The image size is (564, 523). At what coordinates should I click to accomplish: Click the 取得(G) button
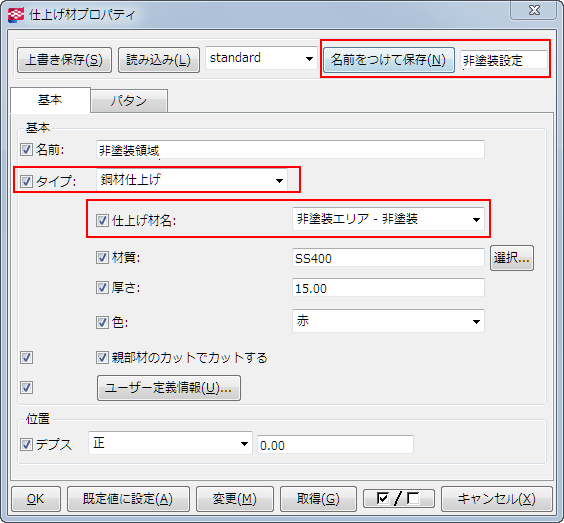pos(318,499)
